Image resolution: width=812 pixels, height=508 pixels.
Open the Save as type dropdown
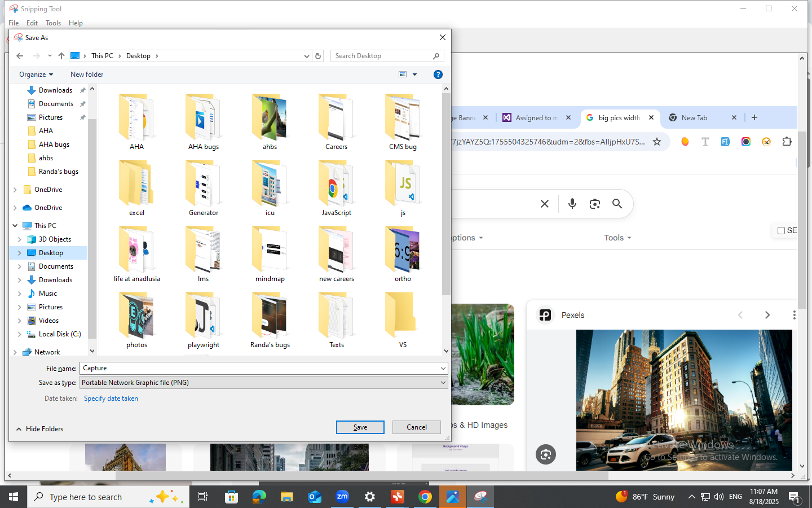click(x=264, y=383)
